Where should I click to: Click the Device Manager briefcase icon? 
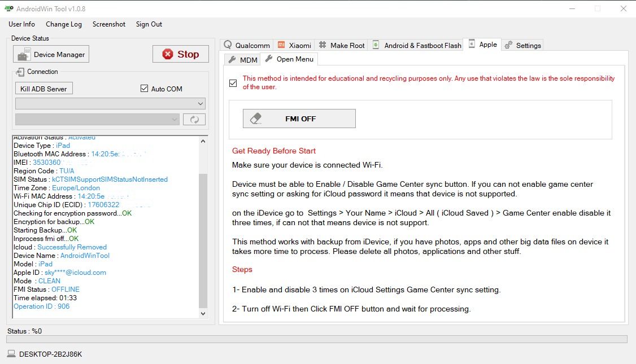point(24,54)
